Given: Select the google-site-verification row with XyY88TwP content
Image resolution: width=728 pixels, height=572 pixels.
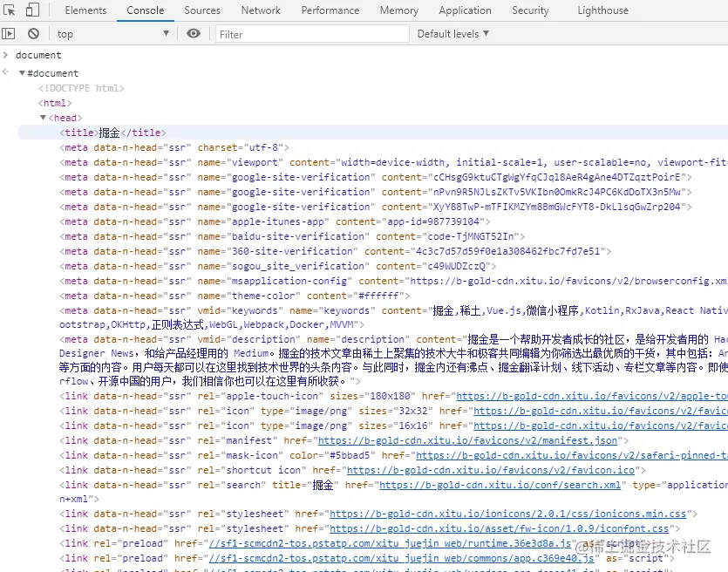Looking at the screenshot, I should 376,207.
